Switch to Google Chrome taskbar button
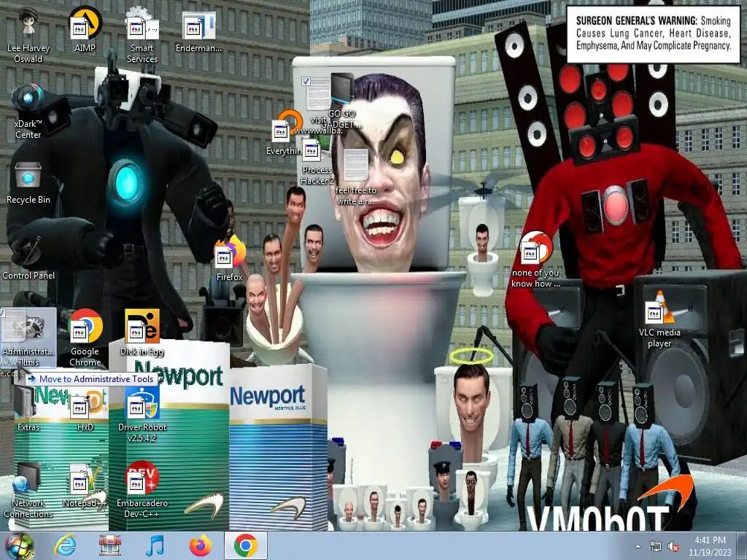 (x=245, y=545)
